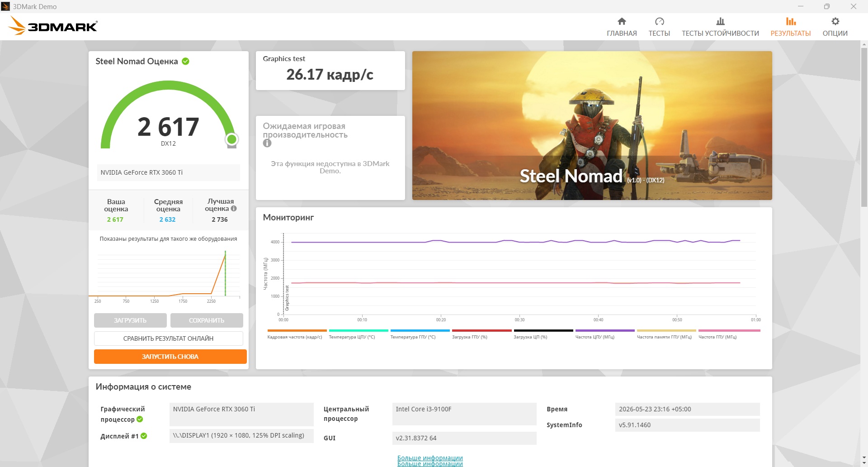Toggle Частота ГПУ (МГц) legend series
The width and height of the screenshot is (868, 467).
pyautogui.click(x=729, y=334)
